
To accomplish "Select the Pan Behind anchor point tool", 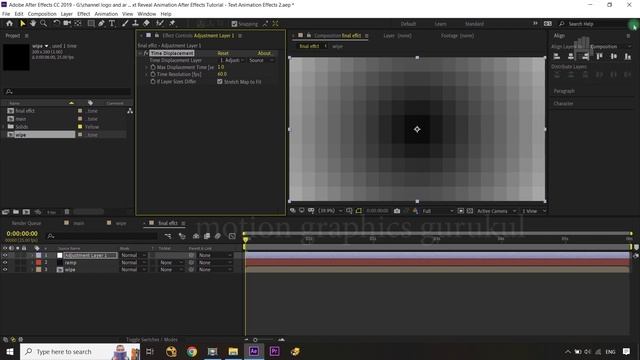I will pyautogui.click(x=78, y=24).
